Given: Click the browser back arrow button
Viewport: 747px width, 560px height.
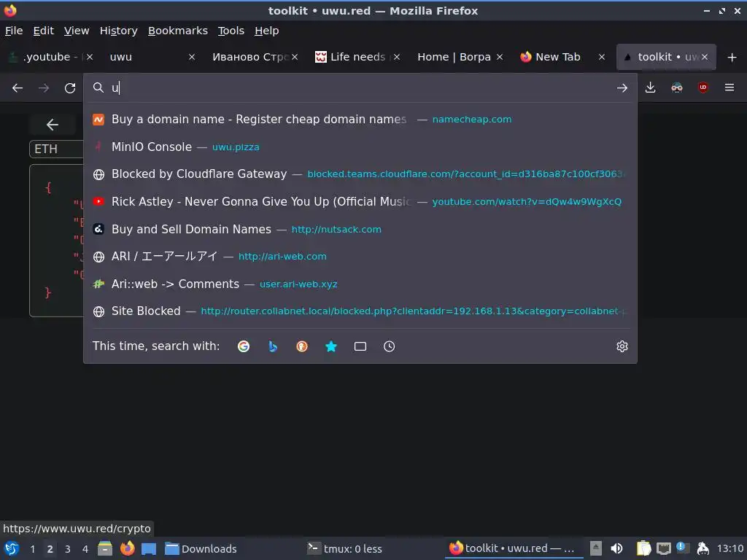Looking at the screenshot, I should pos(18,88).
